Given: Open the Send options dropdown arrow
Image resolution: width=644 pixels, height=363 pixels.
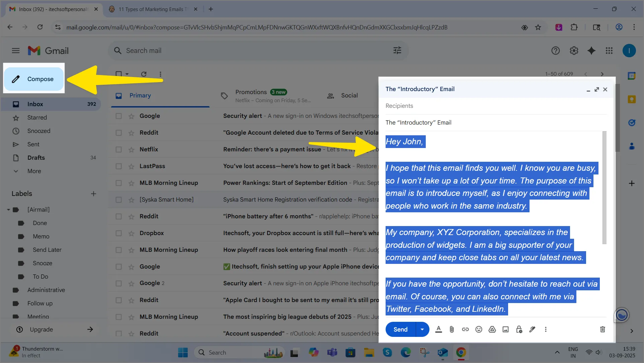Looking at the screenshot, I should [422, 330].
